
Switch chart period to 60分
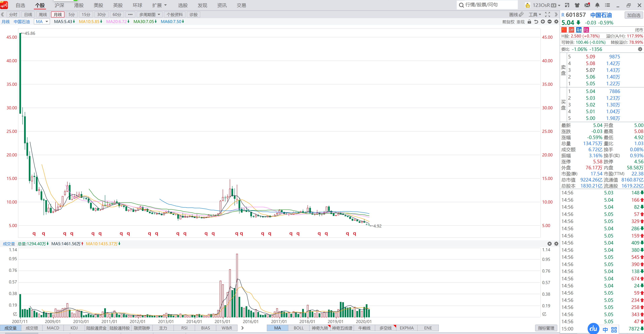(x=117, y=14)
